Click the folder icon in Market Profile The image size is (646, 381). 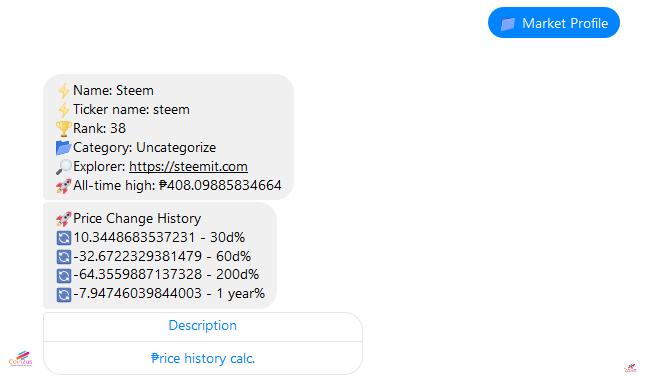point(508,23)
